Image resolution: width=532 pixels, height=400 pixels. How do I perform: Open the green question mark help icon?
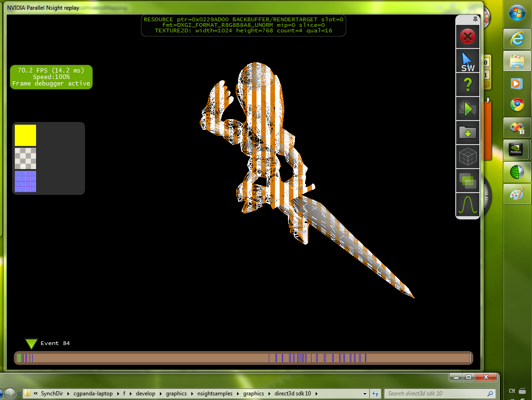pyautogui.click(x=468, y=85)
